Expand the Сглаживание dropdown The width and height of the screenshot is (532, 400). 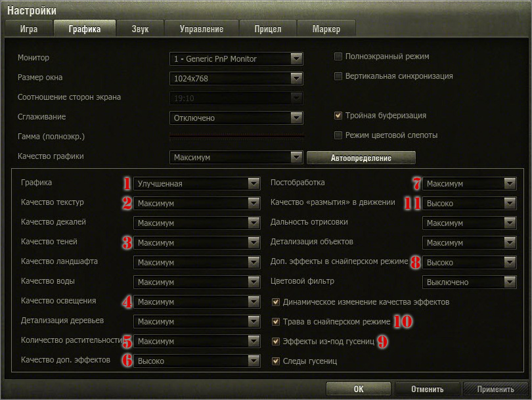point(236,118)
